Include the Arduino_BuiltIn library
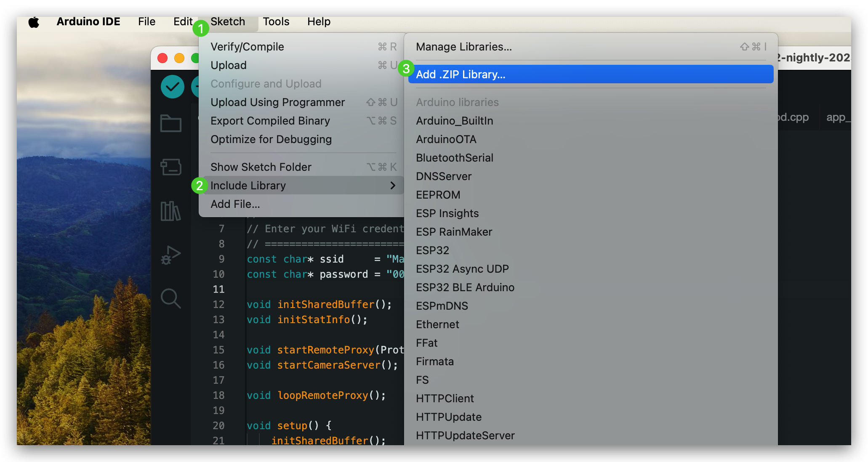Screen dimensions: 868x462 [x=591, y=121]
